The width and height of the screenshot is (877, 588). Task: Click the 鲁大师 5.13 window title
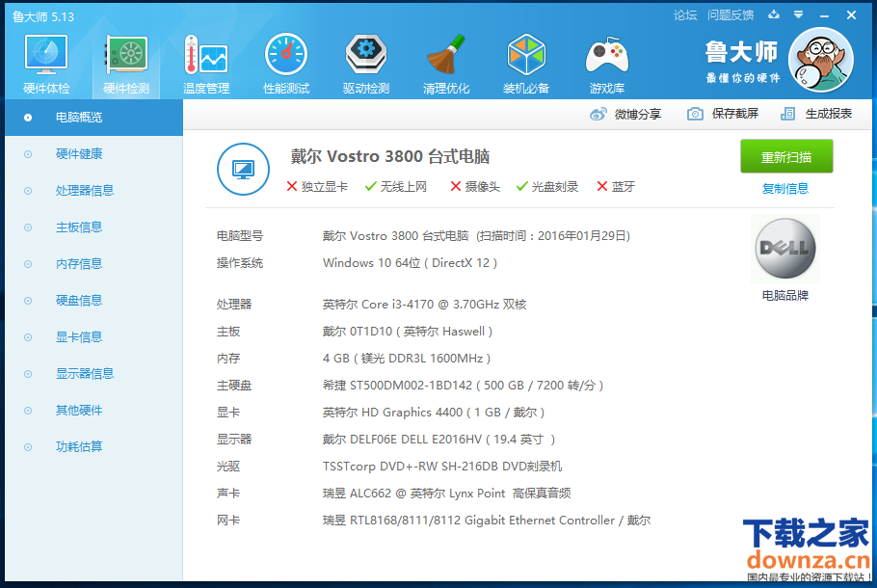tap(43, 16)
